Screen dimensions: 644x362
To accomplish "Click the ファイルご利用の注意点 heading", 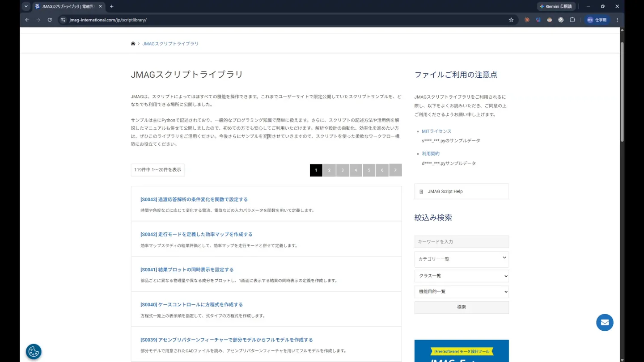I will (456, 75).
